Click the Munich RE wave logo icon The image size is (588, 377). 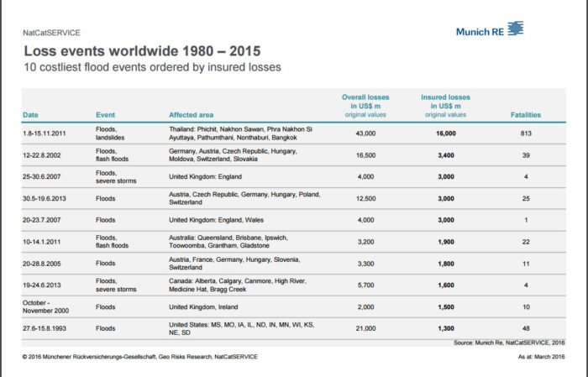coord(514,29)
